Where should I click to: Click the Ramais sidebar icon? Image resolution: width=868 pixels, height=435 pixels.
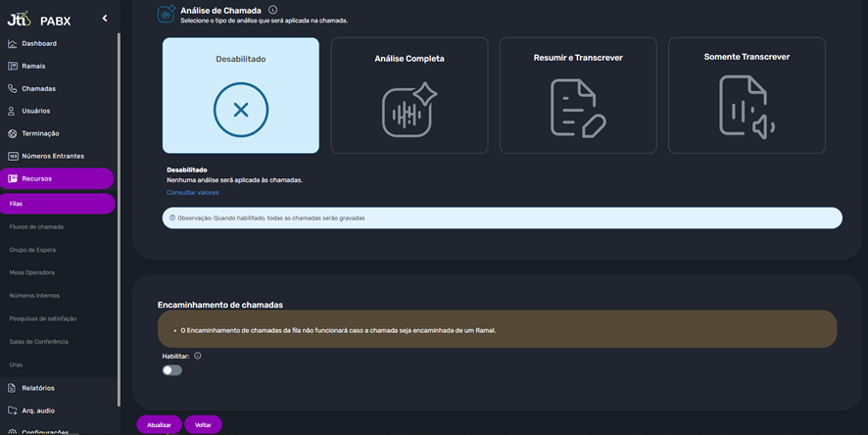[13, 67]
